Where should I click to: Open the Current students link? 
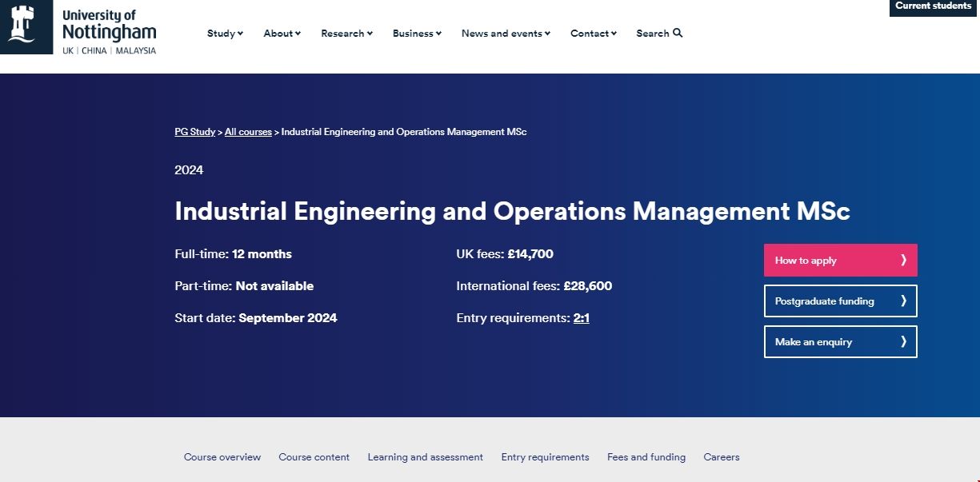tap(933, 6)
